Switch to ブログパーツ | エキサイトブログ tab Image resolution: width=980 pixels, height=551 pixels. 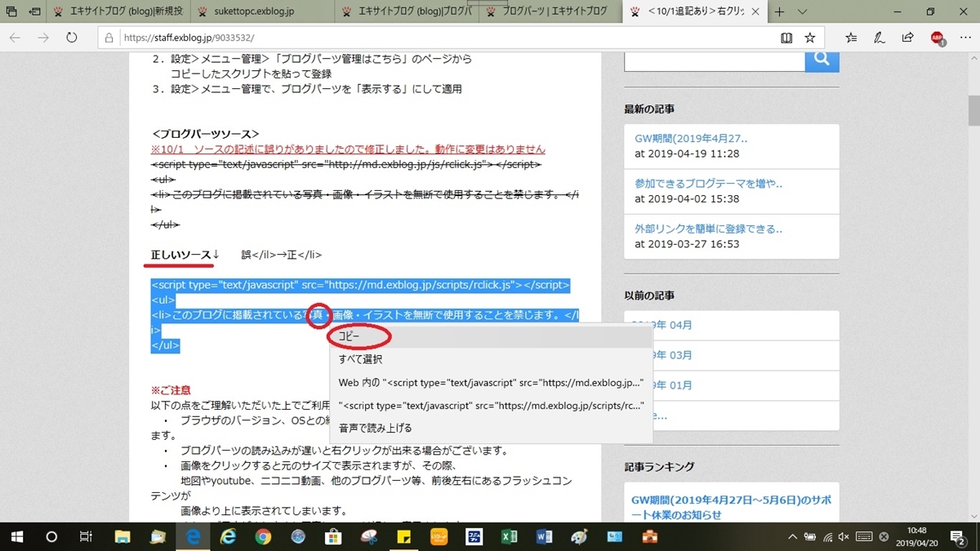(549, 11)
